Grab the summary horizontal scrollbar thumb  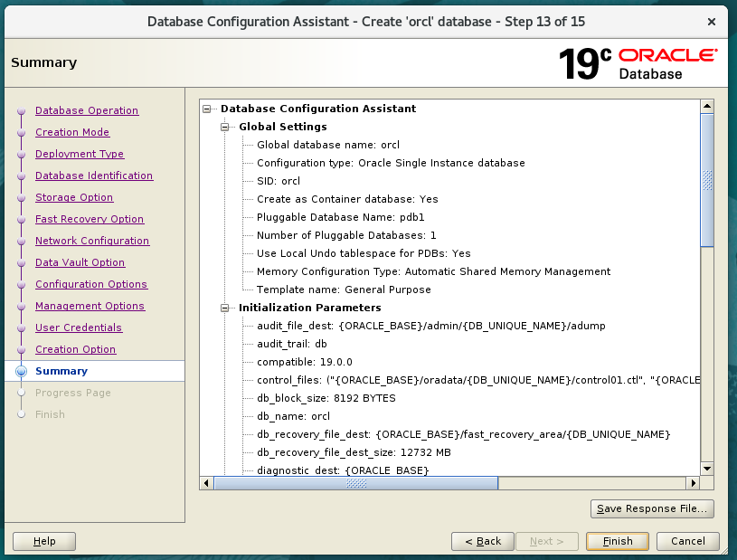355,483
